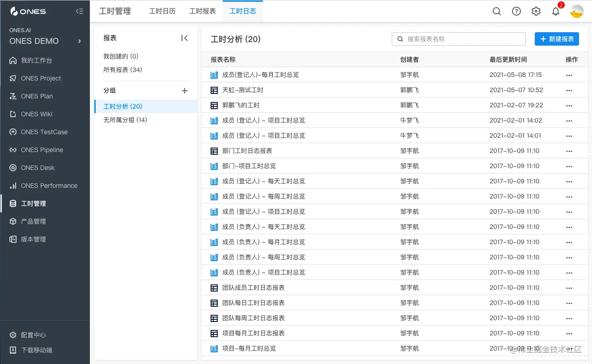The width and height of the screenshot is (592, 364).
Task: Open the notifications bell icon
Action: point(556,12)
